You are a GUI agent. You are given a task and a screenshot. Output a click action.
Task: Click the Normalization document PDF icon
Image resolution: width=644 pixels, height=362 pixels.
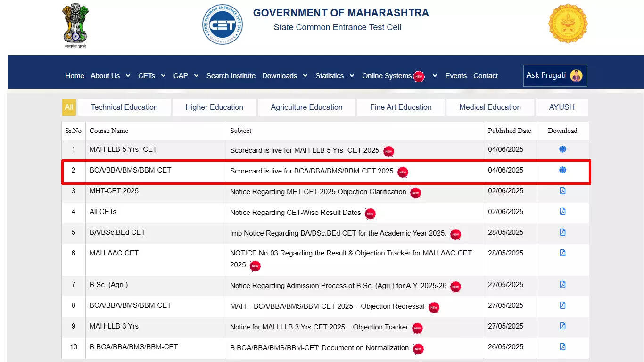click(562, 347)
